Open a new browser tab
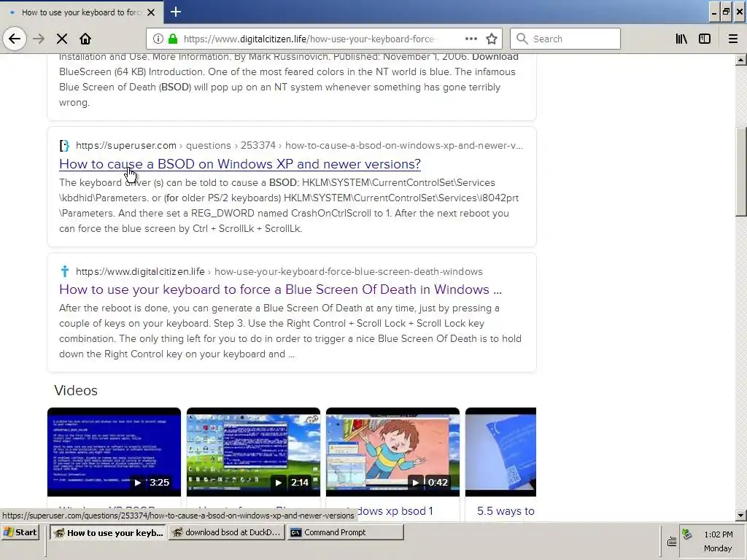The width and height of the screenshot is (747, 560). [x=176, y=12]
